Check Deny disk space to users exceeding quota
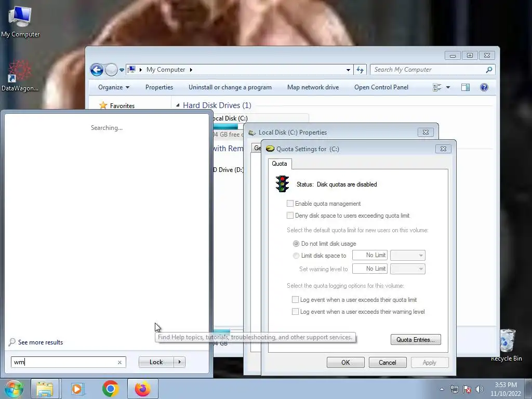Image resolution: width=532 pixels, height=399 pixels. [290, 216]
